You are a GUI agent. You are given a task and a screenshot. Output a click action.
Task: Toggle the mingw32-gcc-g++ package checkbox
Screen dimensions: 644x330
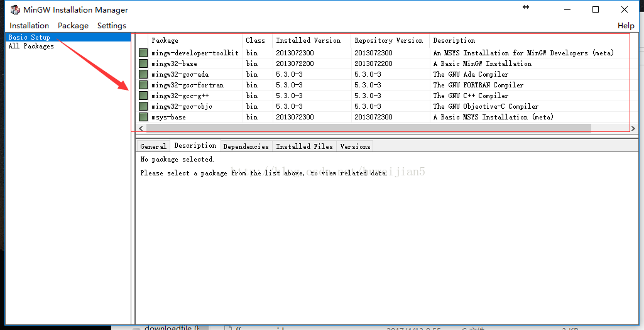pyautogui.click(x=143, y=96)
